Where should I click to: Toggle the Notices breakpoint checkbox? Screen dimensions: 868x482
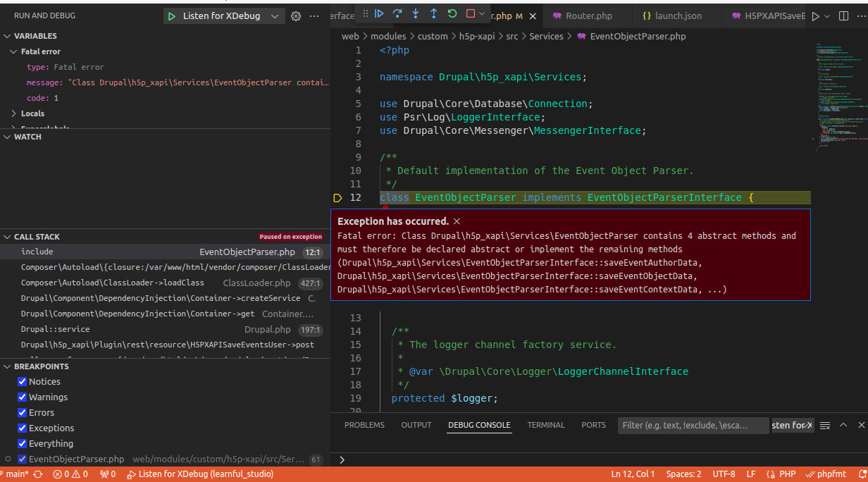coord(22,381)
